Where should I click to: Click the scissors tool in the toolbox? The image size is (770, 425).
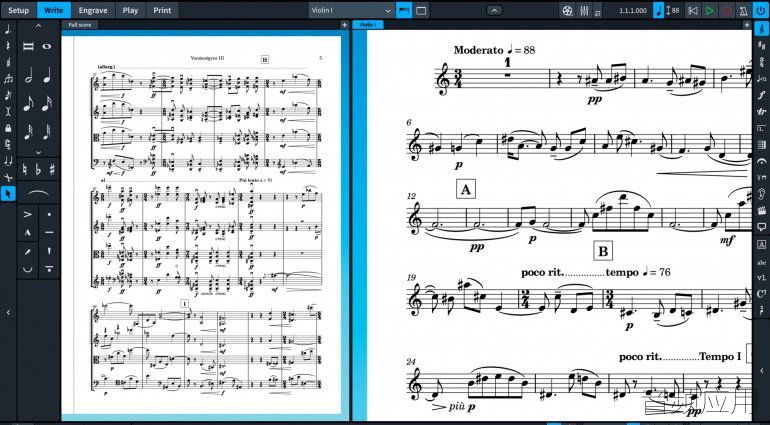pos(8,177)
